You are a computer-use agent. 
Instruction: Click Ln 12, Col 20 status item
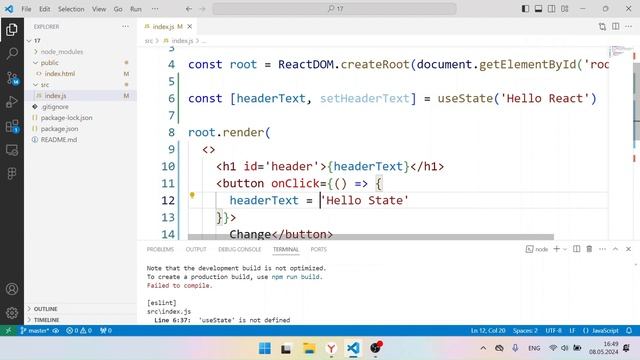(488, 331)
